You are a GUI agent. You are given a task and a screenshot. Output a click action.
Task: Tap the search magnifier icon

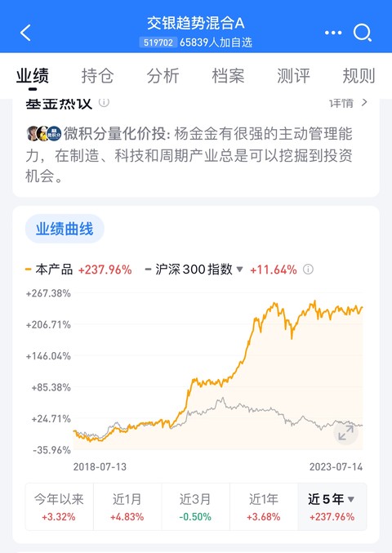tap(363, 33)
